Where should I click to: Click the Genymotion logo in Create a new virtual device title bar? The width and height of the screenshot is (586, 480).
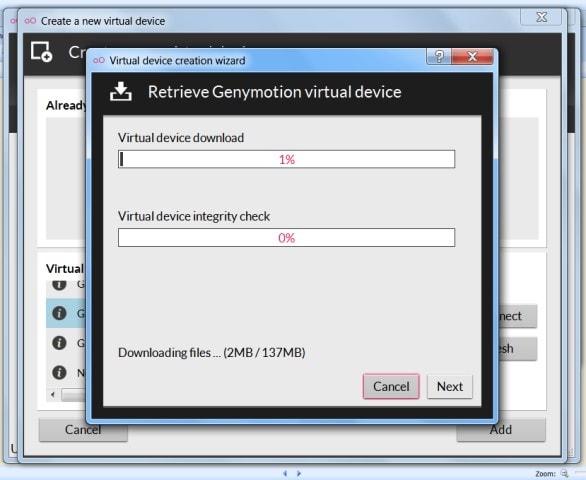(30, 21)
